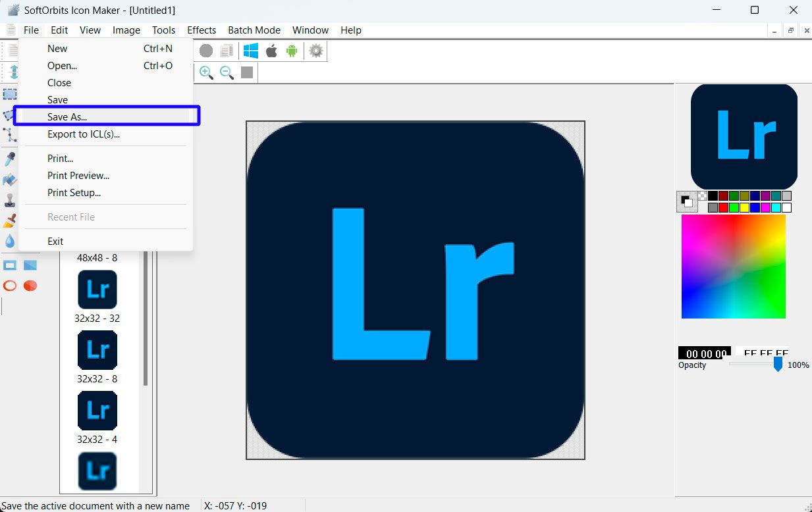Choose Print... from the File menu
This screenshot has height=512, width=812.
[105, 158]
